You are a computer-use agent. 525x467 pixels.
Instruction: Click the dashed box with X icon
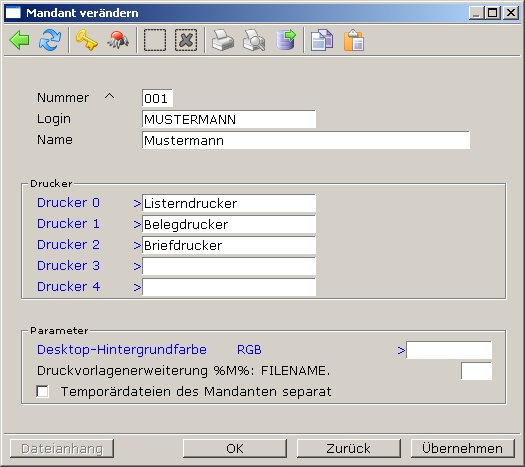(x=186, y=40)
